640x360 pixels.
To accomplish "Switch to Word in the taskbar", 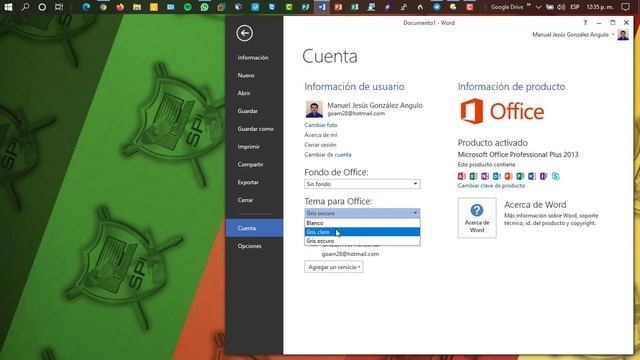I will pyautogui.click(x=322, y=7).
